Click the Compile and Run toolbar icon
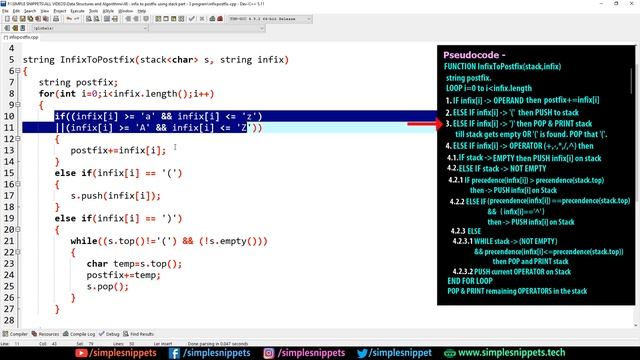 (173, 19)
